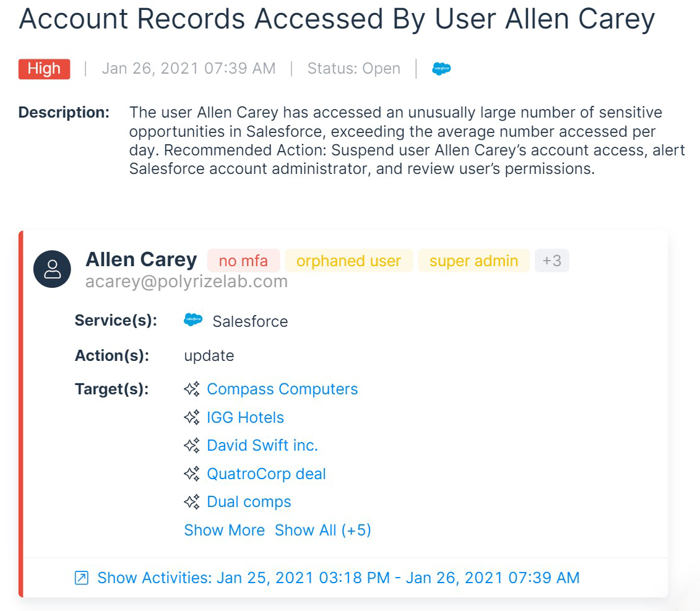Open the IGG Hotels target record

246,417
